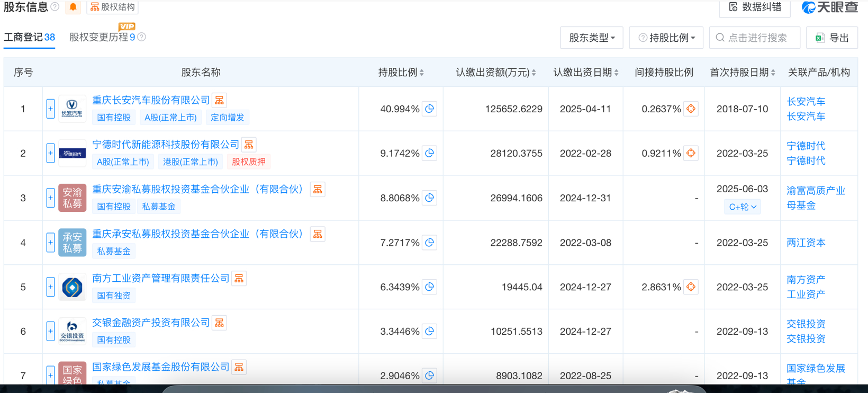
Task: Click the chart icon next to 2.9046%
Action: [x=430, y=376]
